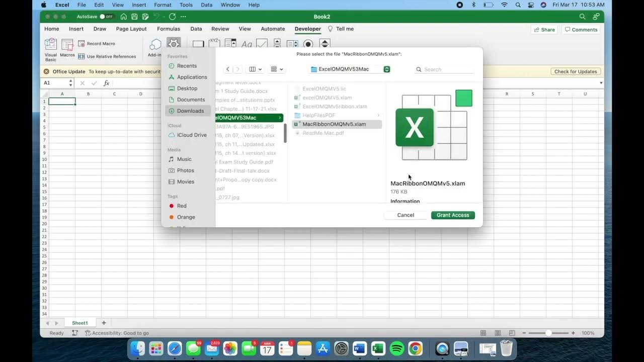Open Excel Add-ins gear icon
The width and height of the screenshot is (644, 362).
coord(174,44)
